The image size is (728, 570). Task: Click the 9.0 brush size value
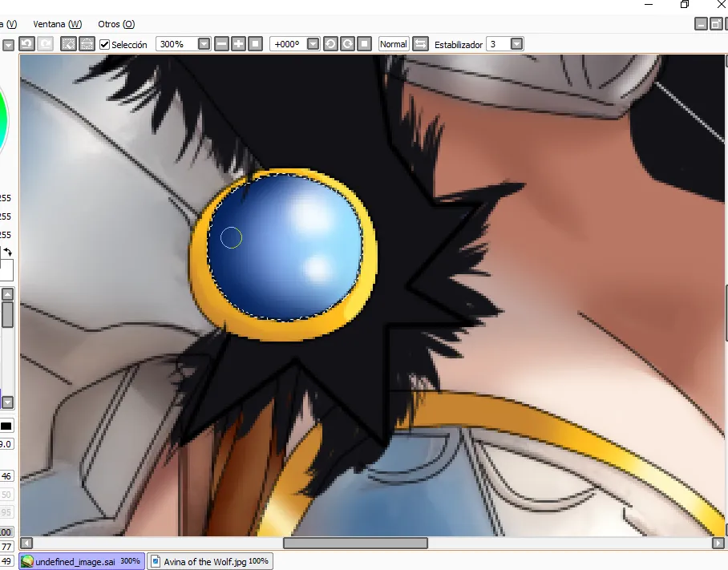coord(6,444)
